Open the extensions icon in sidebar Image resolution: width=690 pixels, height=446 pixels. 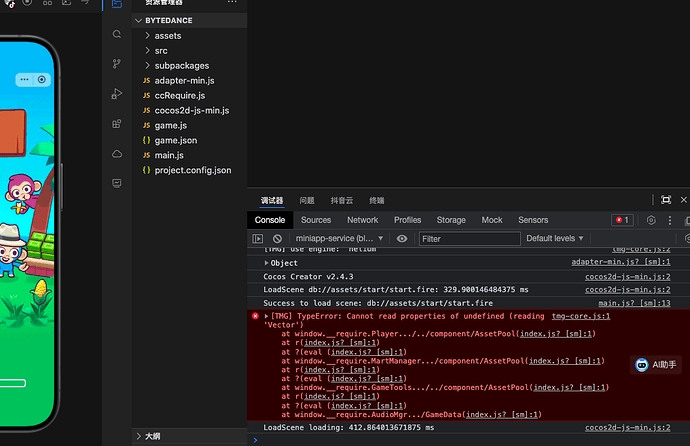click(117, 124)
